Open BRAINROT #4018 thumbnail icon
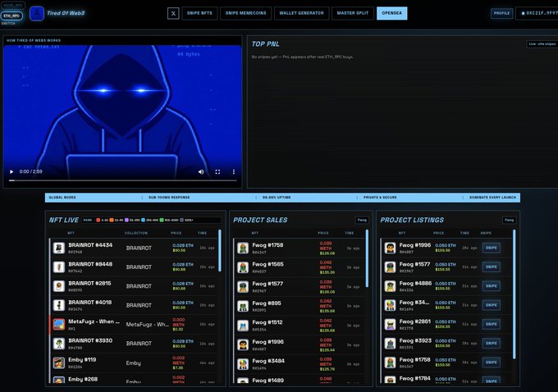The height and width of the screenshot is (392, 558). [59, 305]
